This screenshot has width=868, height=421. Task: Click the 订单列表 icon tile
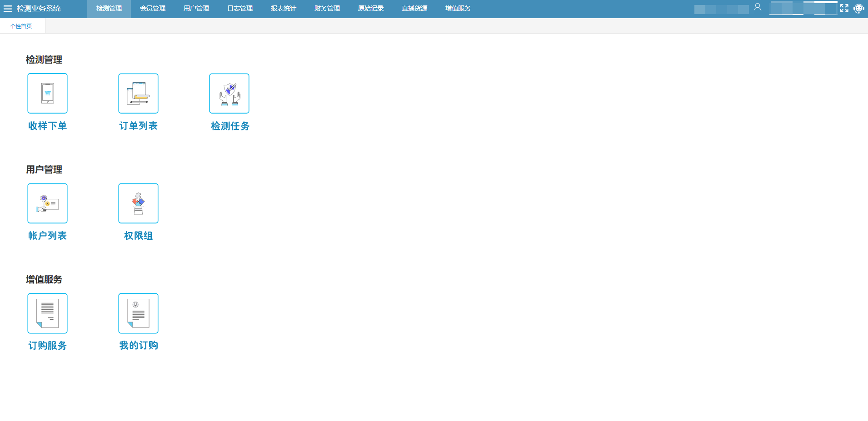138,94
